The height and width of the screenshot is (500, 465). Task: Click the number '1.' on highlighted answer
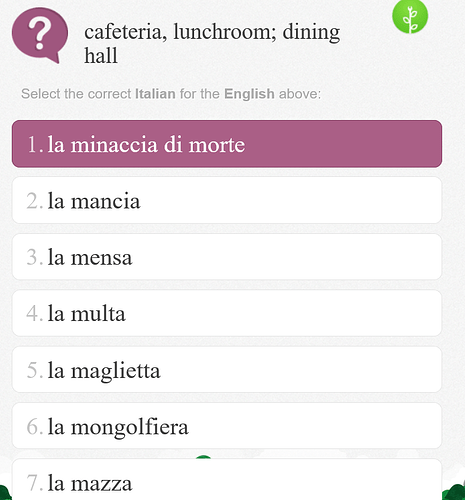point(35,144)
